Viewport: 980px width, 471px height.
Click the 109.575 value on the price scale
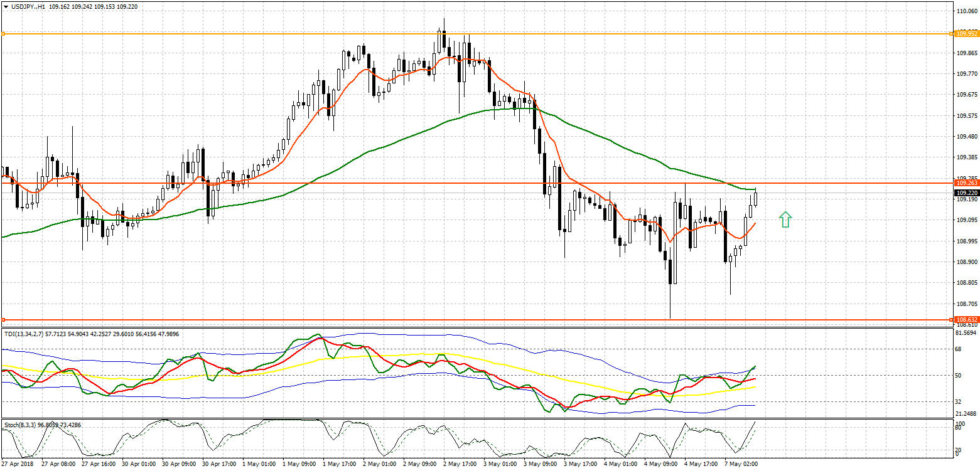966,116
